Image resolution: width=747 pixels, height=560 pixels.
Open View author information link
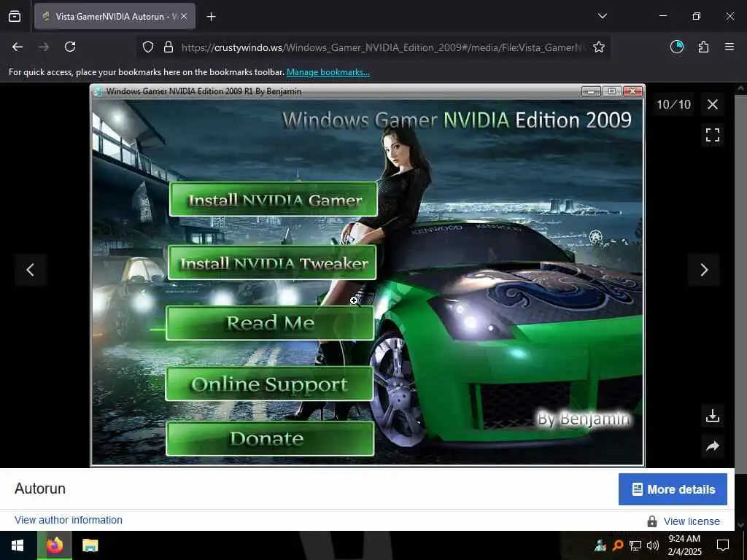68,520
